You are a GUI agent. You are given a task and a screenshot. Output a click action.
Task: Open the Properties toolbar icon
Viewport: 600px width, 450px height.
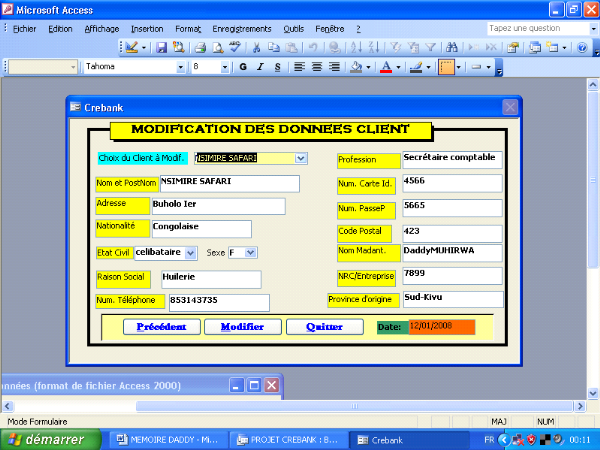click(x=513, y=47)
